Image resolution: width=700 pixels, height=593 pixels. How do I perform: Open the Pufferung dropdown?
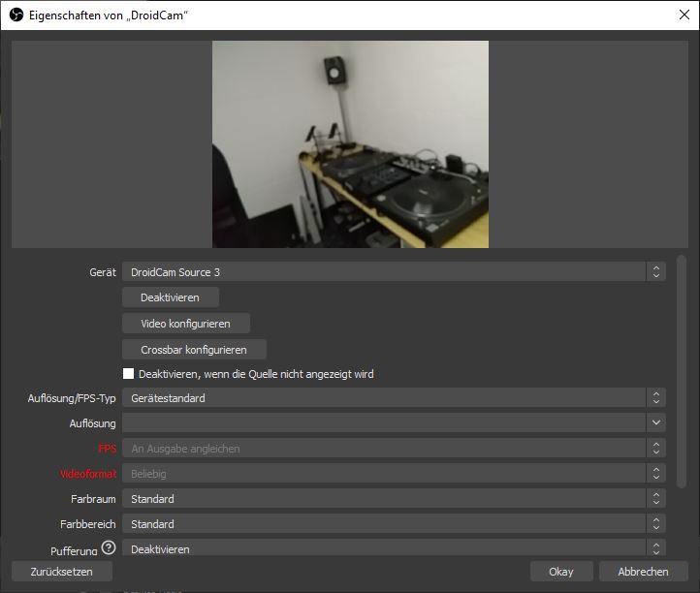coord(393,548)
